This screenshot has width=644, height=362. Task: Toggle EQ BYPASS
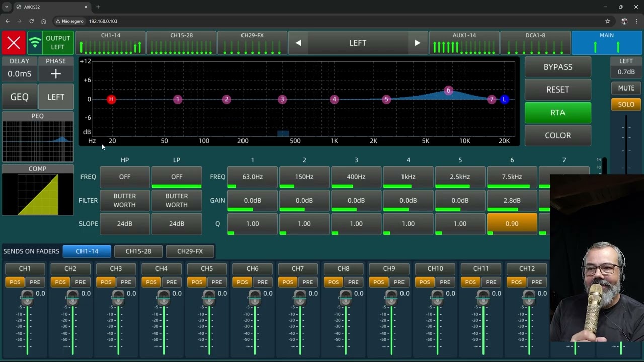(558, 67)
